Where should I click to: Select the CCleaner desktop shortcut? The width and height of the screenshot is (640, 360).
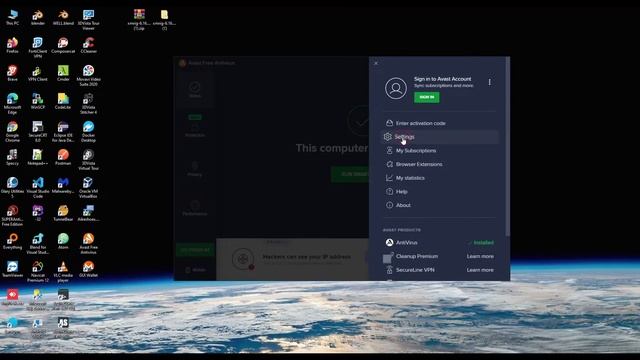89,46
